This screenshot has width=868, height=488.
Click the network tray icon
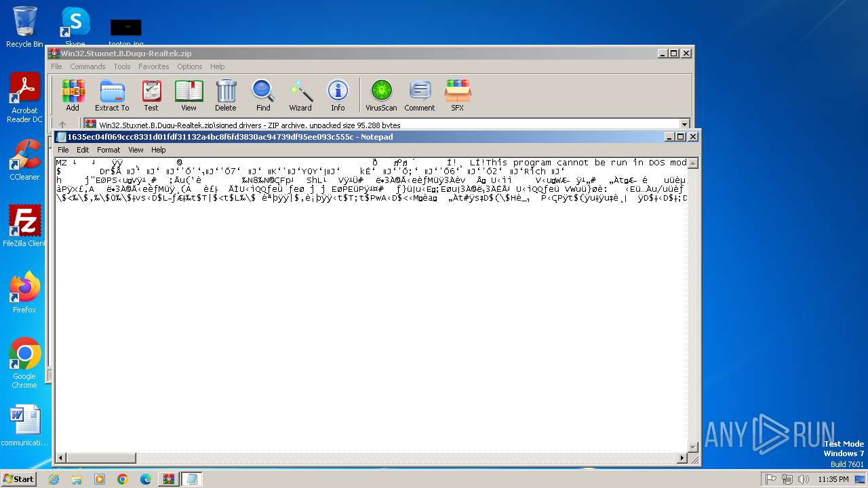point(787,479)
